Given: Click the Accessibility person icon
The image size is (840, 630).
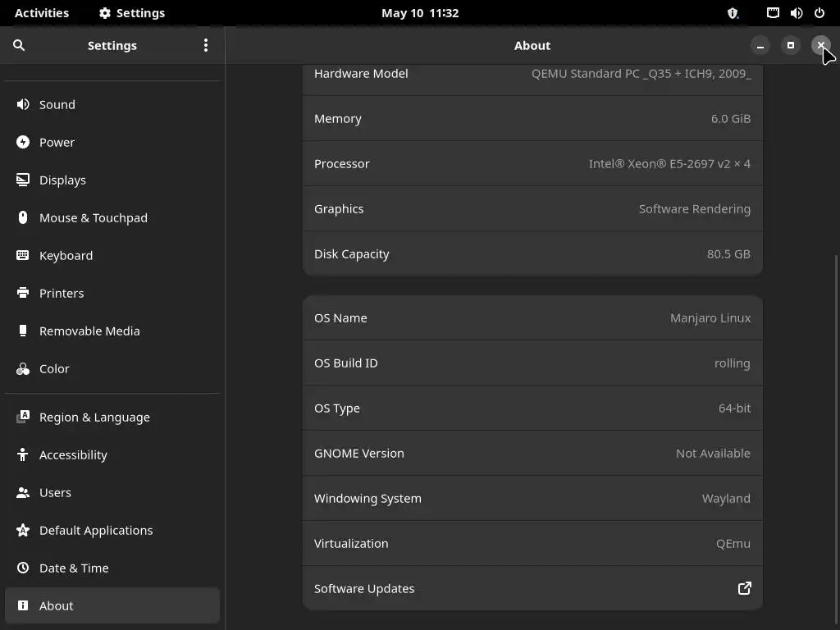Looking at the screenshot, I should coord(22,454).
